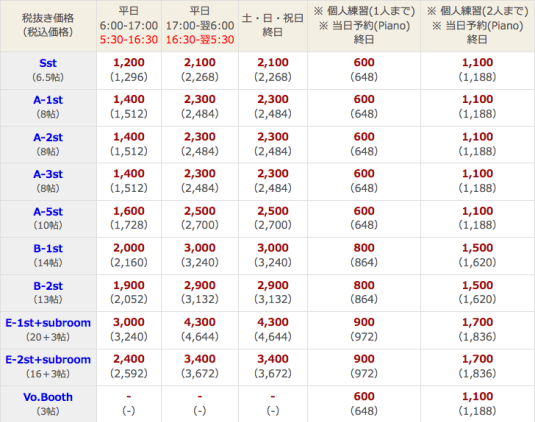Click the 平日 6:00-17:00 column header

point(129,26)
